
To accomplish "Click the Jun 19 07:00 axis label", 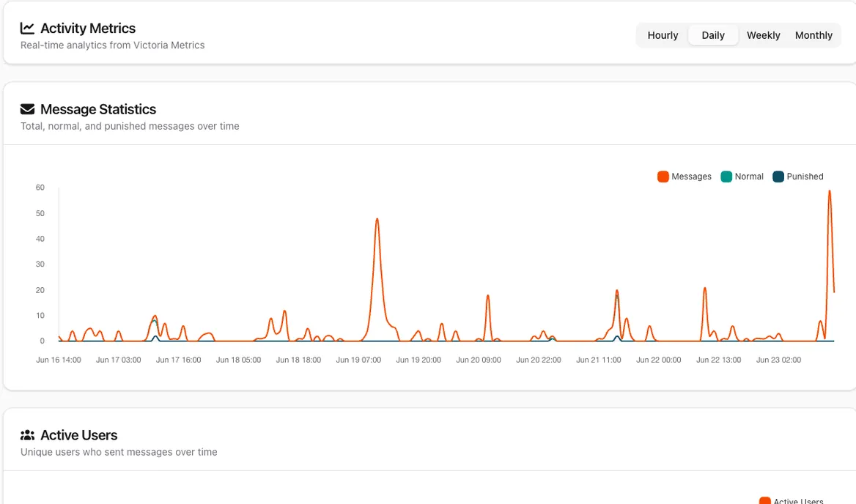I will point(358,360).
